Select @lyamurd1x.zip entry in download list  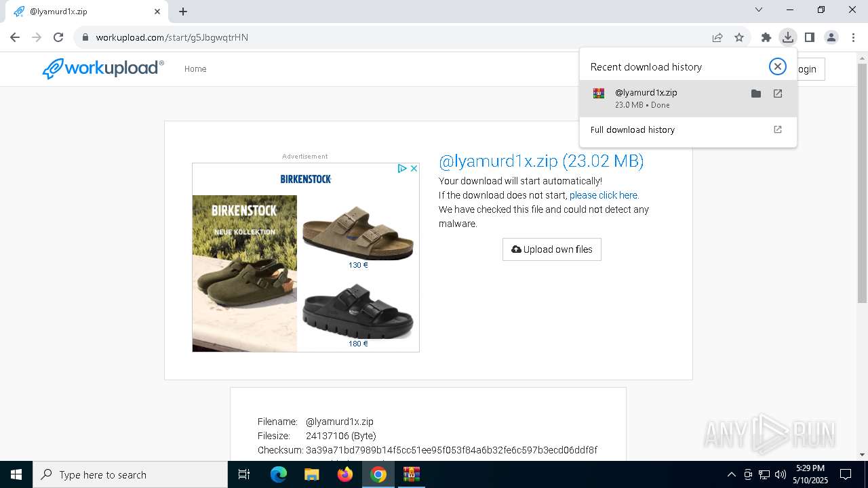(x=688, y=98)
